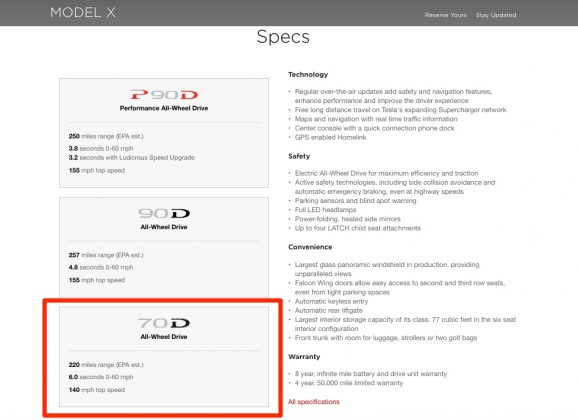Click the 220 miles range line

[106, 365]
